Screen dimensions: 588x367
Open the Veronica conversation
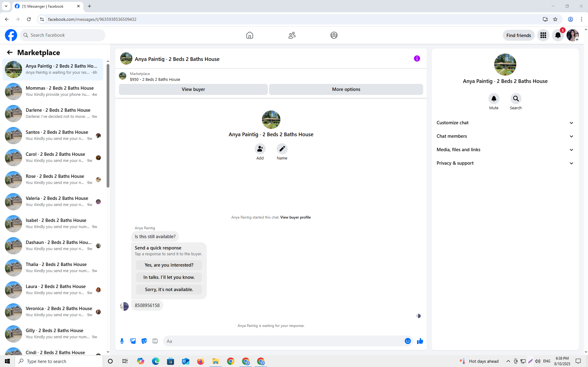tap(53, 312)
